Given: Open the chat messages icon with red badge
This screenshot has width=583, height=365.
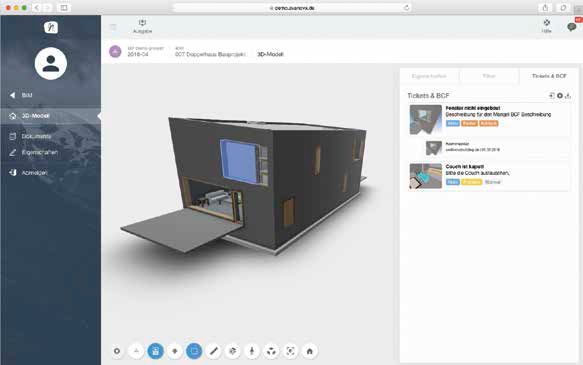Looking at the screenshot, I should [571, 27].
